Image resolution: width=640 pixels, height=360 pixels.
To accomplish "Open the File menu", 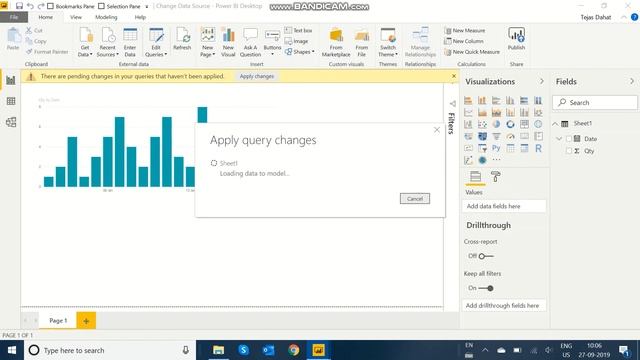I will [14, 17].
